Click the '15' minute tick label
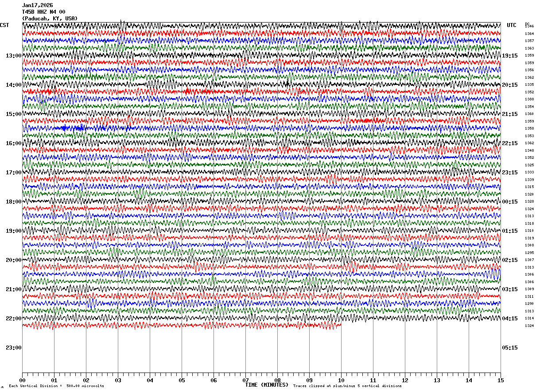Screen dimensions: 536x392 (x=501, y=380)
